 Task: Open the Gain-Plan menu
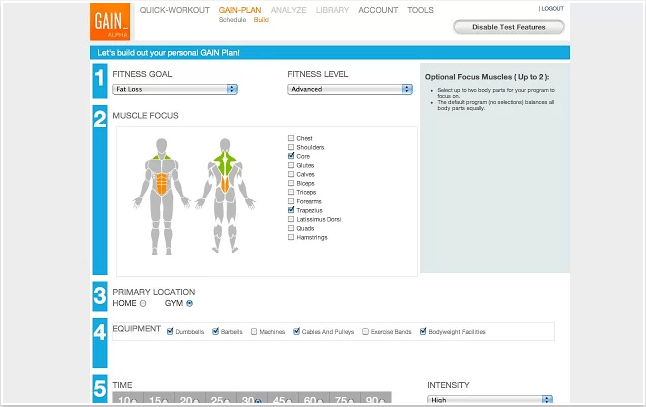[x=240, y=10]
